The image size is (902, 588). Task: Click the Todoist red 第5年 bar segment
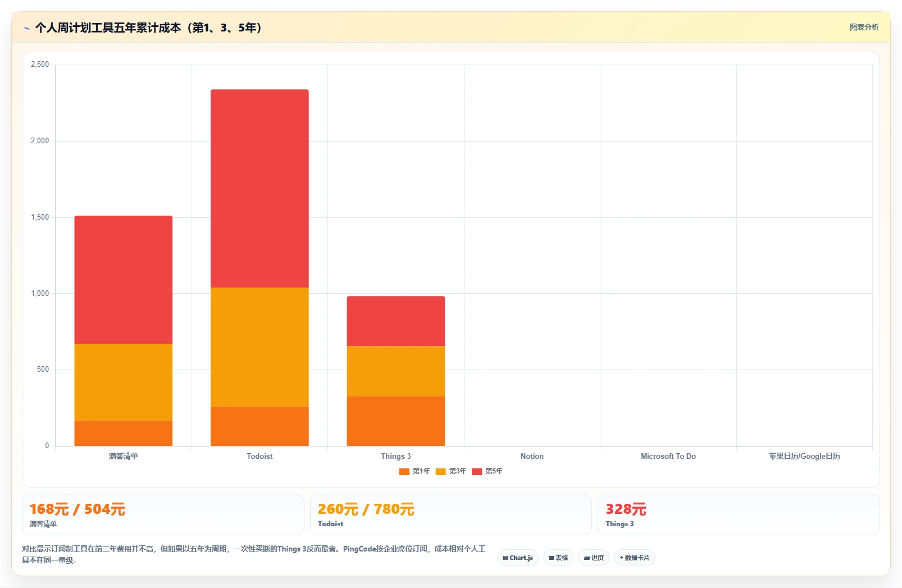[x=259, y=188]
